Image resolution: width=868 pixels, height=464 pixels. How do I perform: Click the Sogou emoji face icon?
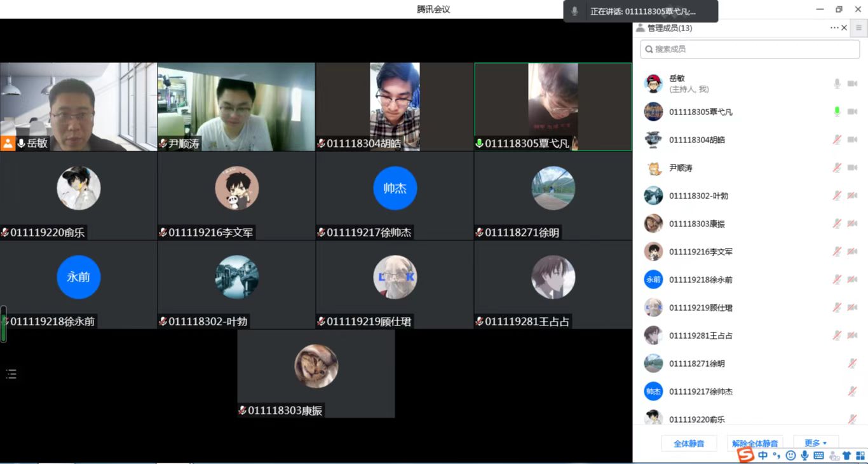tap(790, 455)
